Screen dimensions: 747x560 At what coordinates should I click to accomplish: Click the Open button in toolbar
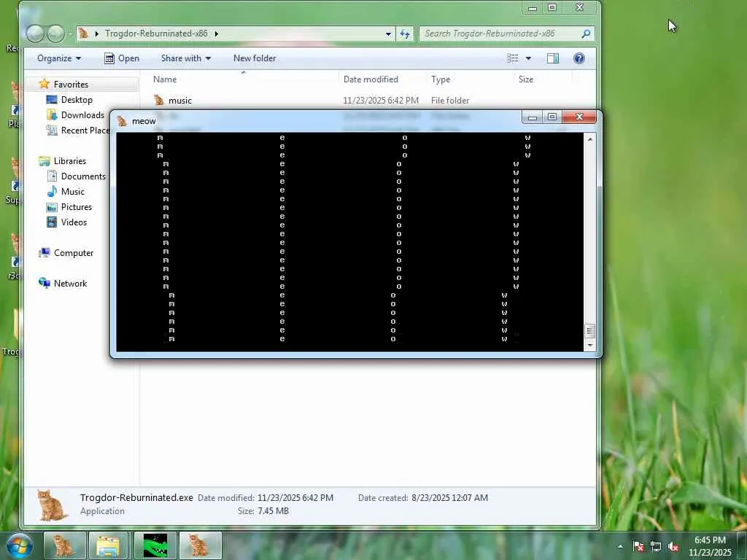point(122,58)
